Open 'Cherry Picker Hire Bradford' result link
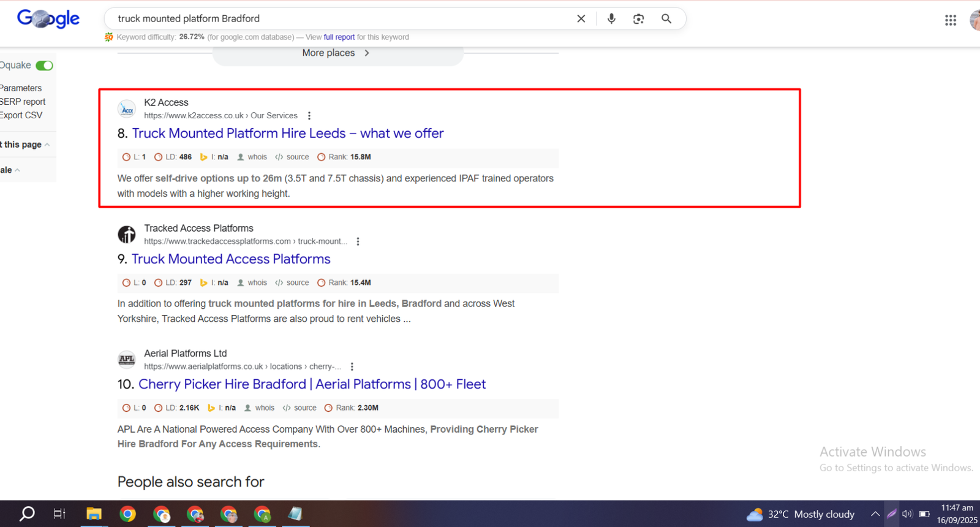Screen dimensions: 980x527 coord(312,384)
